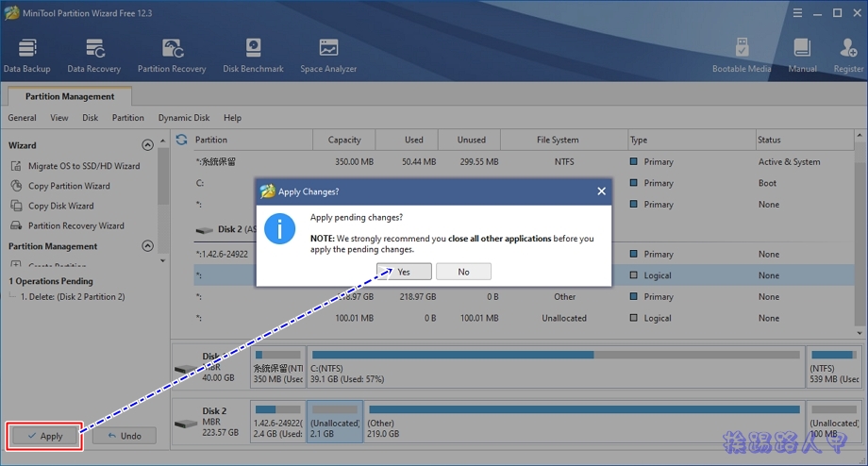Click Copy Disk Wizard icon
The height and width of the screenshot is (466, 868).
click(17, 206)
